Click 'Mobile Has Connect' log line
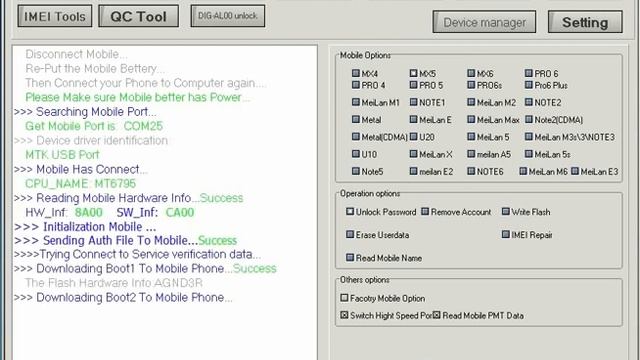Screen dimensions: 640x360 [x=81, y=169]
